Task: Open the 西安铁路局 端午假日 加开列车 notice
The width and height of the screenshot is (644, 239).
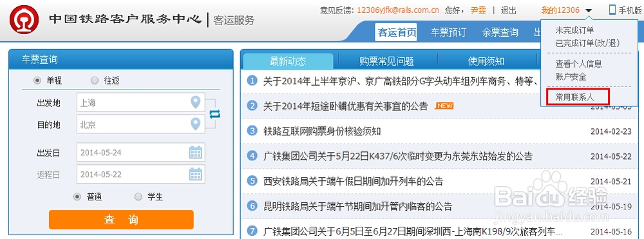Action: [x=353, y=181]
